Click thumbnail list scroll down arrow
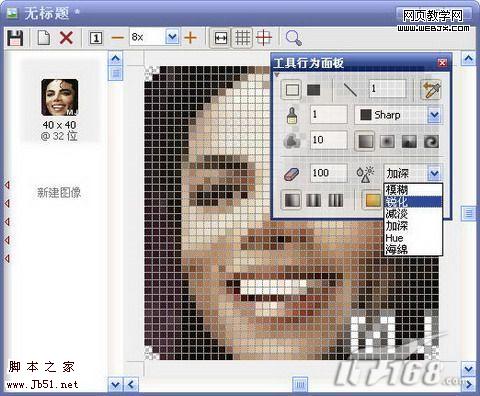The image size is (480, 396). pyautogui.click(x=115, y=385)
